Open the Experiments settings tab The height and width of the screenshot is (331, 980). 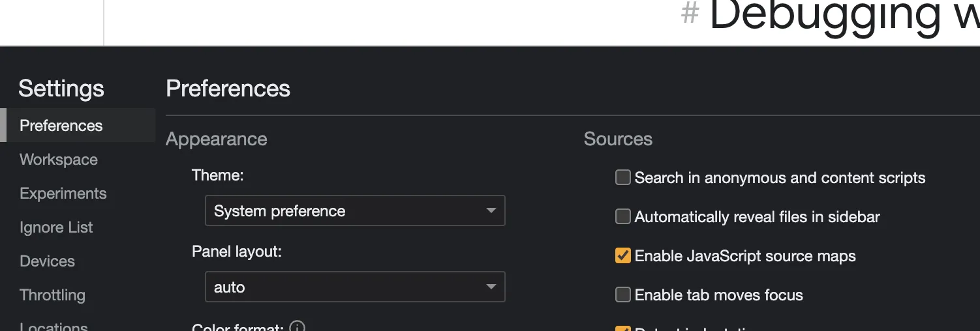coord(63,194)
